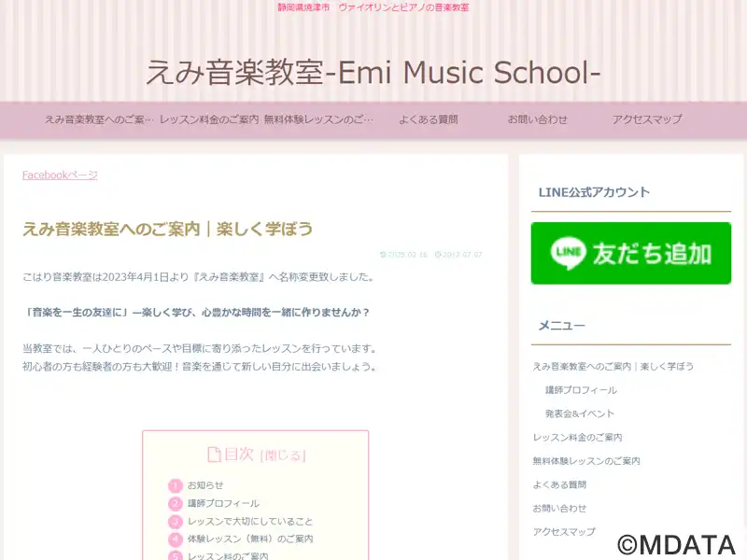This screenshot has height=560, width=747.
Task: Open sidebar link アクセスマップ
Action: click(564, 532)
